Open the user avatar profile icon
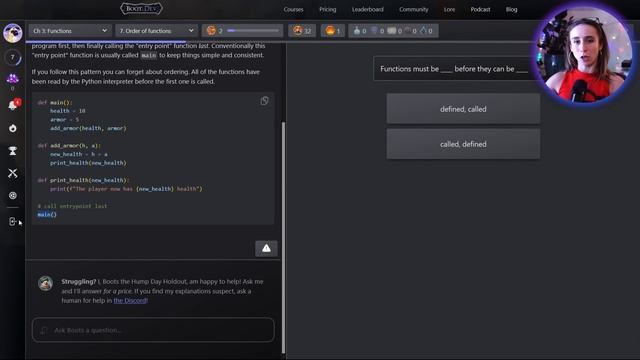This screenshot has width=640, height=360. 13,33
